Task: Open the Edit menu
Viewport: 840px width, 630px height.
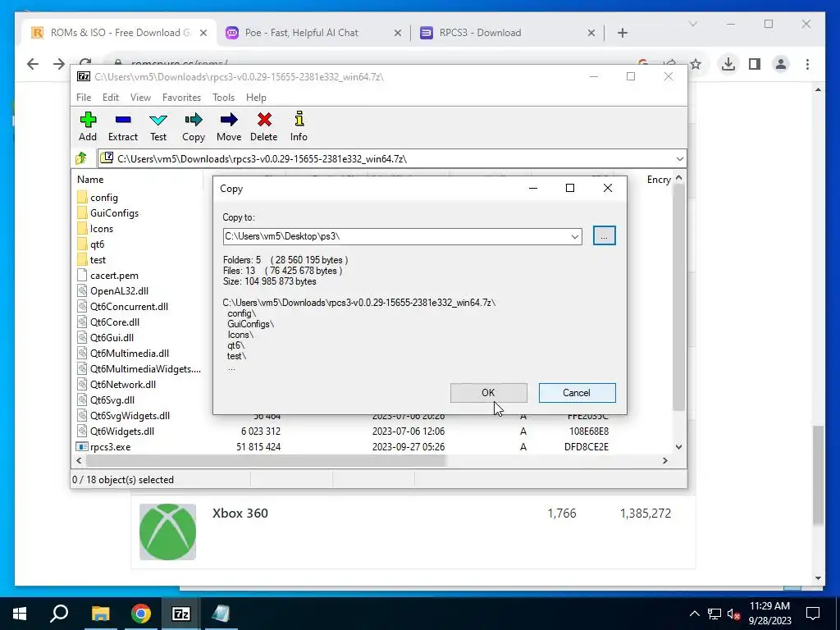Action: click(111, 97)
